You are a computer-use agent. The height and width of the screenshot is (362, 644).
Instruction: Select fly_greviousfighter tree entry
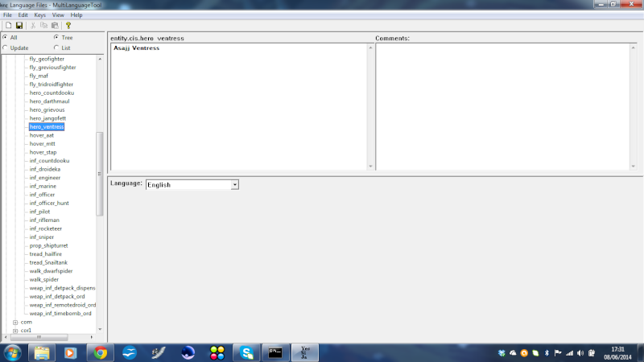pyautogui.click(x=52, y=68)
